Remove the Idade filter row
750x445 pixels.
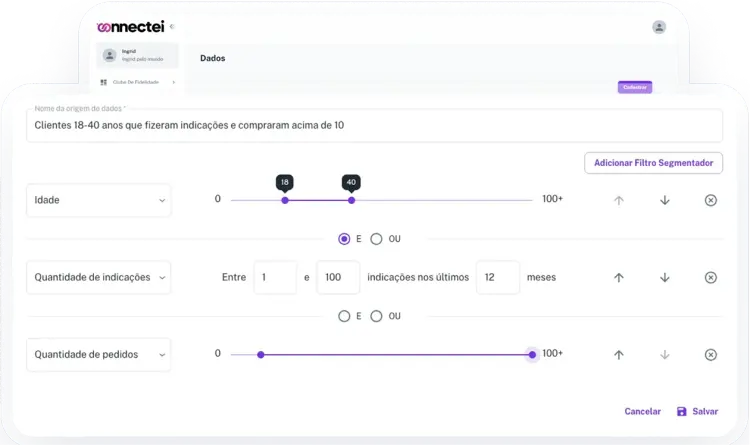pyautogui.click(x=711, y=200)
